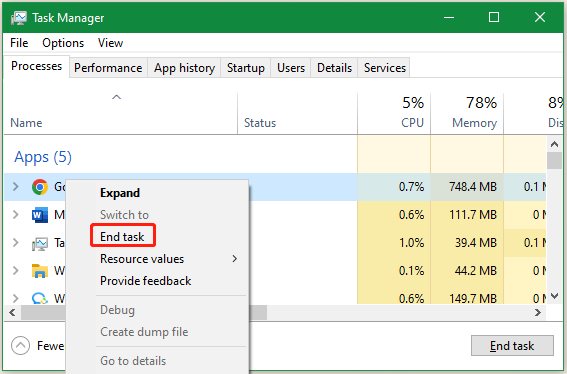Maximize the Task Manager window
This screenshot has width=567, height=374.
(x=494, y=17)
